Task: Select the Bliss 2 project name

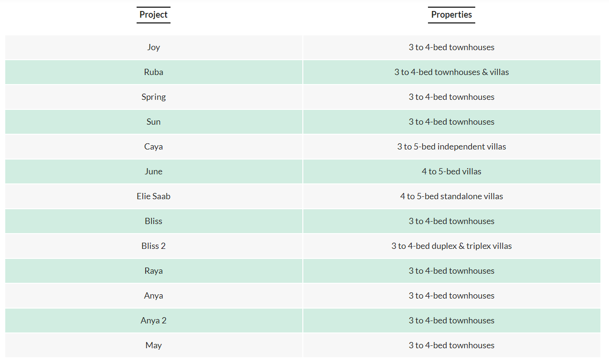Action: [153, 246]
